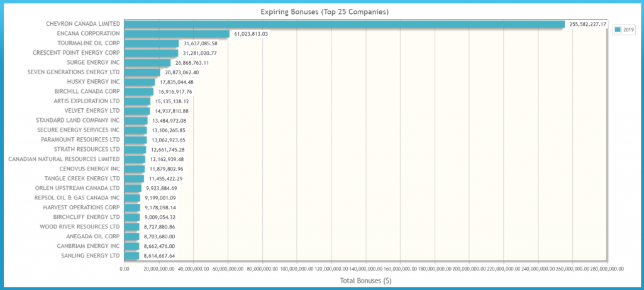Click the value 8,614,667.64
Image resolution: width=644 pixels, height=290 pixels.
(x=159, y=256)
